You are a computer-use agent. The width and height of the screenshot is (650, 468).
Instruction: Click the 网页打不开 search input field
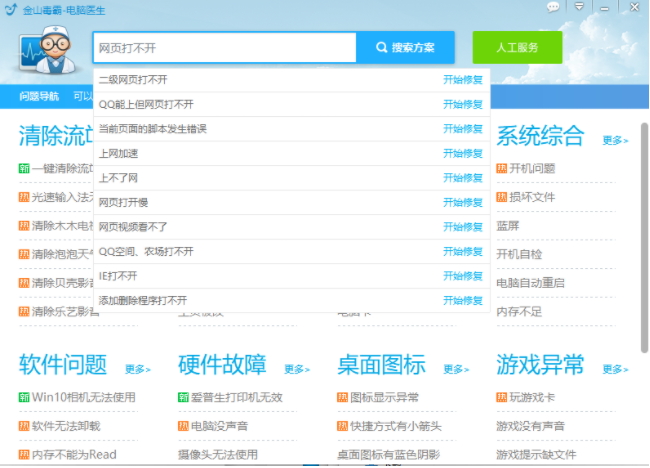click(x=224, y=47)
